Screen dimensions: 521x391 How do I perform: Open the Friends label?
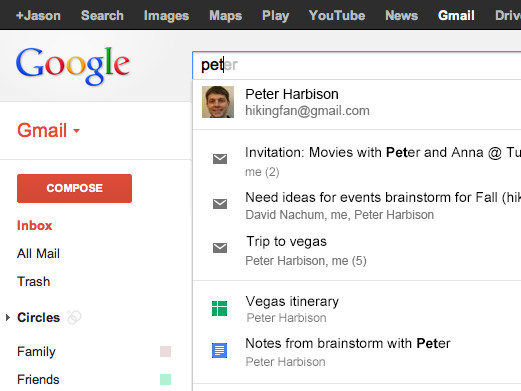38,380
